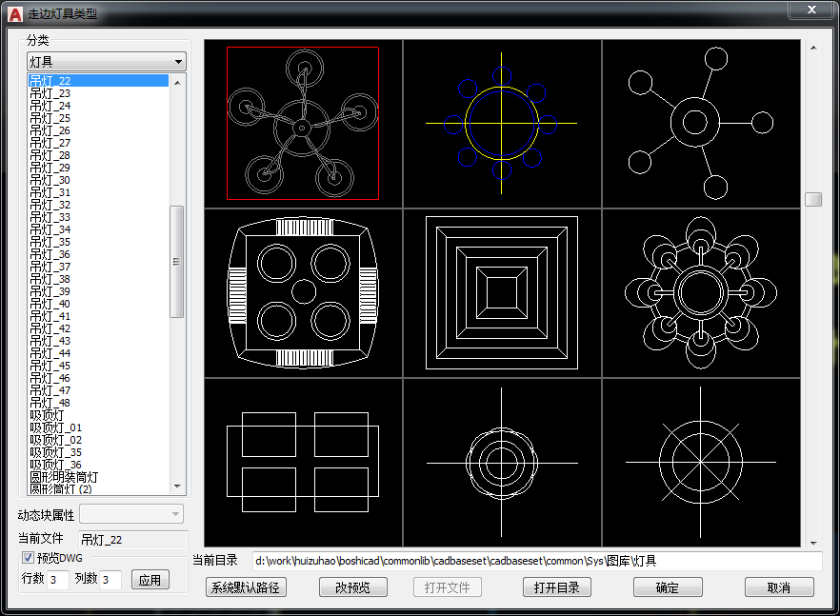
Task: Select the five-arm chandelier thumbnail with red border
Action: click(x=303, y=123)
